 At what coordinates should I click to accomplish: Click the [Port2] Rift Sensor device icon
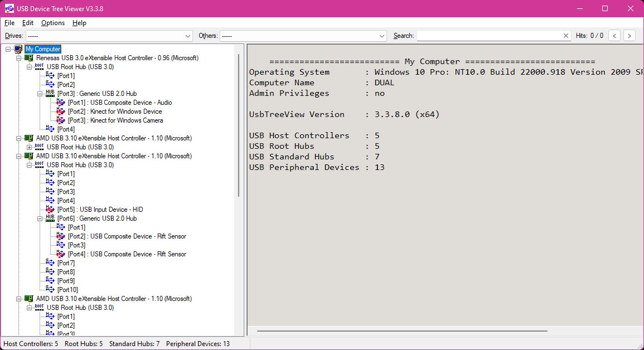[60, 236]
